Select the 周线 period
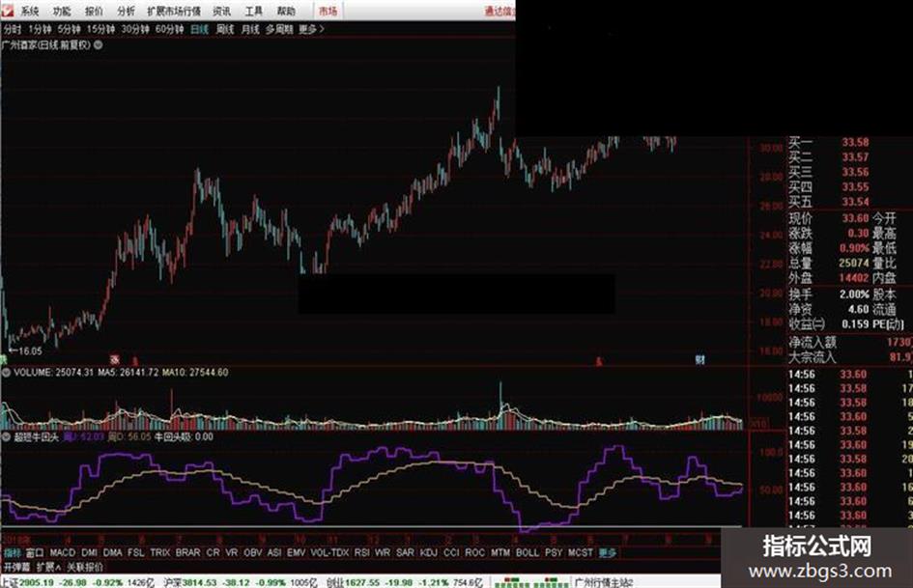The height and width of the screenshot is (588, 913). [x=225, y=29]
